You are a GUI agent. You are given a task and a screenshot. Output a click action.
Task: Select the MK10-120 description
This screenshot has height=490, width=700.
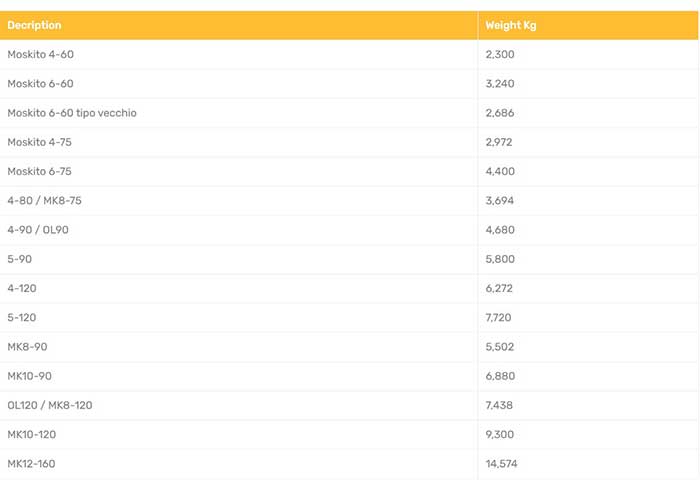tap(32, 434)
